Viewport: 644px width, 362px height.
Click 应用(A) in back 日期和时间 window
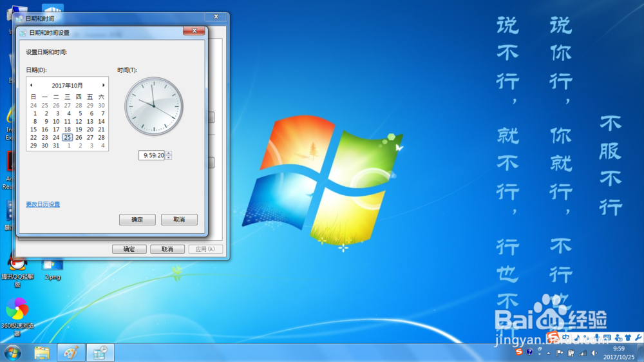click(x=205, y=249)
